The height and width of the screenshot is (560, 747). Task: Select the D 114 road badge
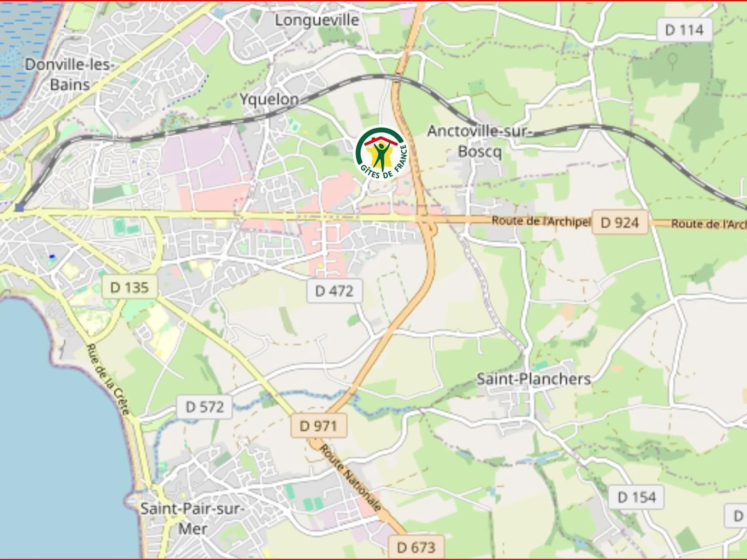click(x=684, y=30)
